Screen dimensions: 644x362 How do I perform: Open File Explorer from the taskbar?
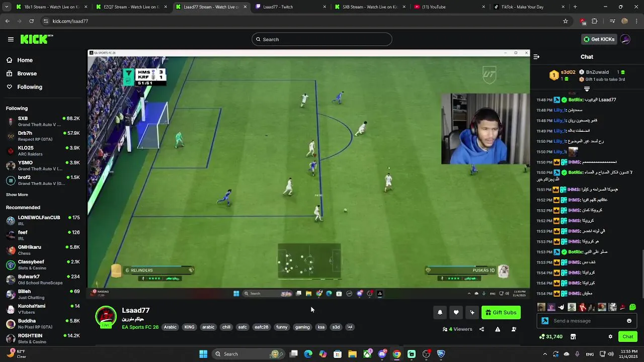352,354
